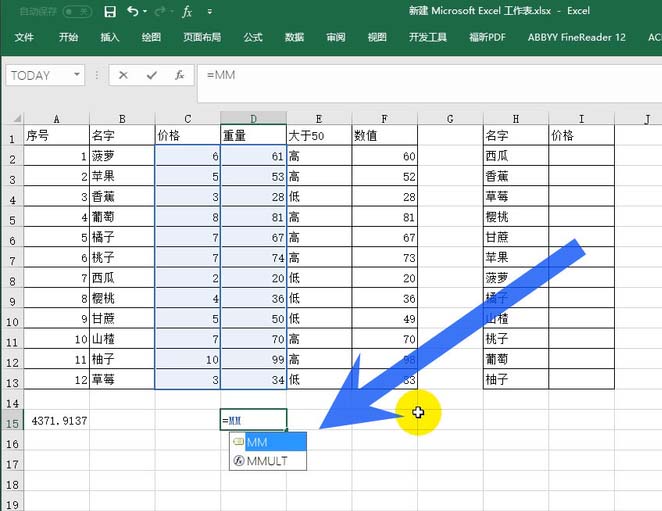Open Customize Quick Access Toolbar dropdown
Image resolution: width=662 pixels, height=511 pixels.
(210, 12)
